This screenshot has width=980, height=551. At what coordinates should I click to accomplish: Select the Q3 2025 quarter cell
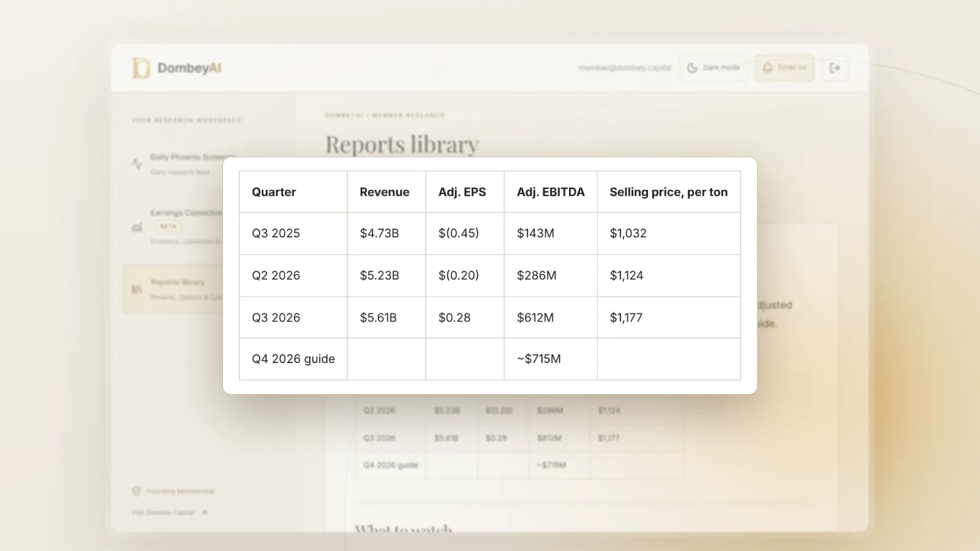point(293,233)
